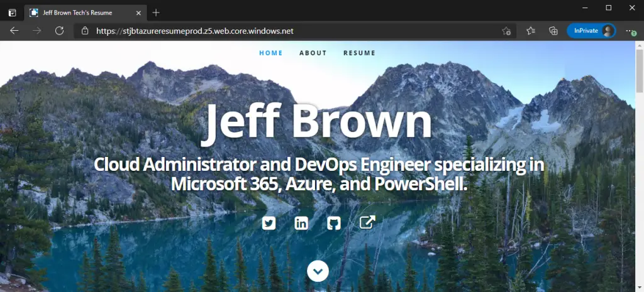Screen dimensions: 644x292
Task: Open the Collections panel
Action: (x=553, y=31)
